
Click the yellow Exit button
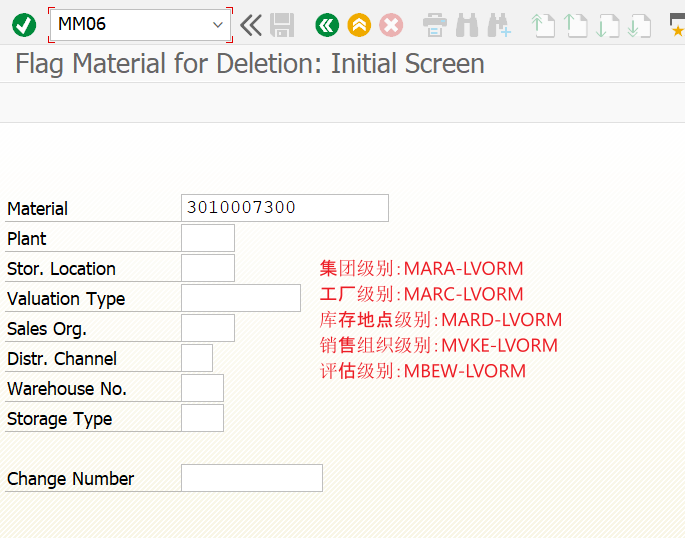click(359, 25)
